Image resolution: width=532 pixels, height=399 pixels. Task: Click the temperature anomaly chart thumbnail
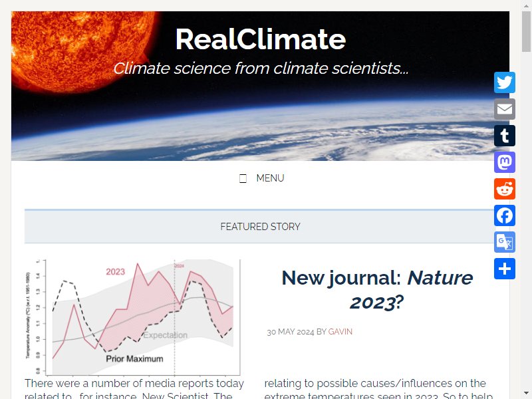(132, 318)
